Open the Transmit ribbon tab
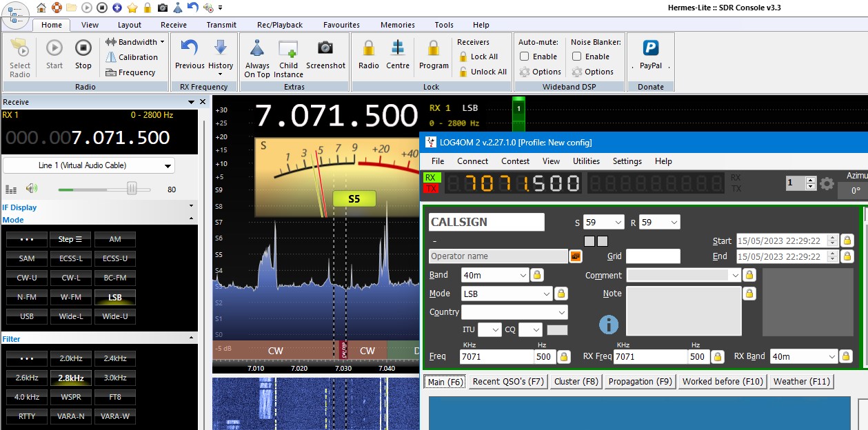The height and width of the screenshot is (430, 868). point(221,25)
